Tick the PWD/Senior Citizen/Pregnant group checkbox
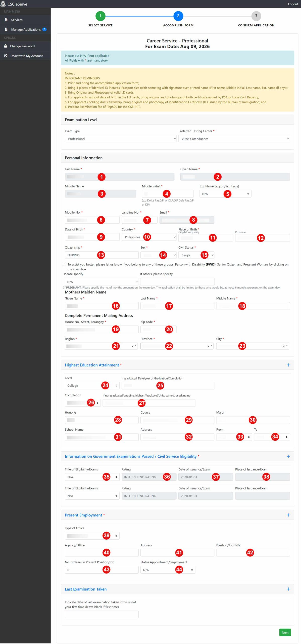This screenshot has width=301, height=644. (x=65, y=264)
